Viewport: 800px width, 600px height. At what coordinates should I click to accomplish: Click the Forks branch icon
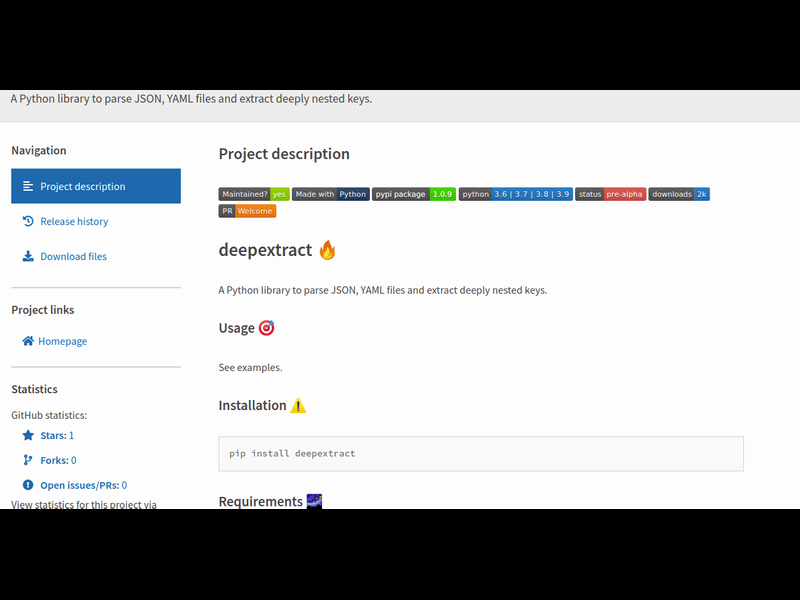[28, 461]
